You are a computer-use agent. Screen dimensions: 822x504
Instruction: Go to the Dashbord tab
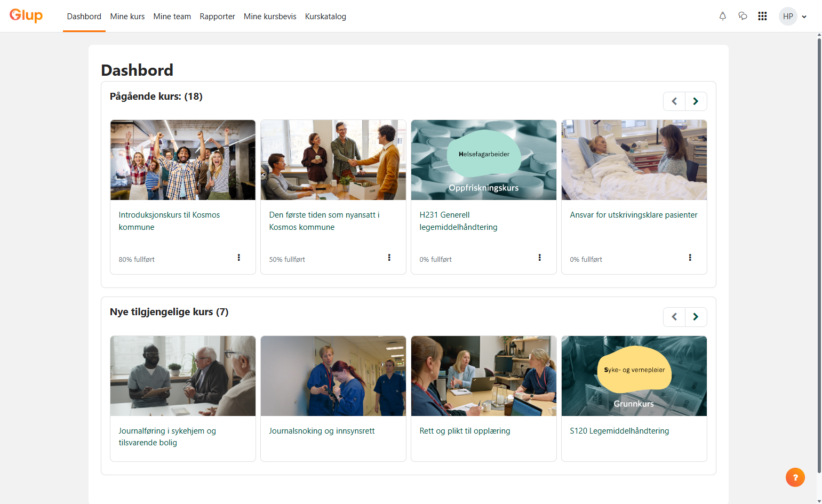click(84, 17)
